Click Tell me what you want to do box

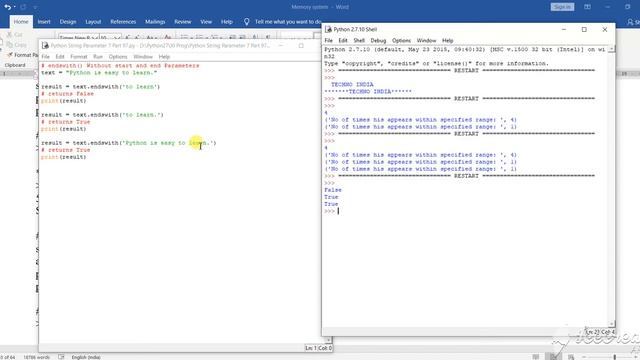pyautogui.click(x=288, y=22)
